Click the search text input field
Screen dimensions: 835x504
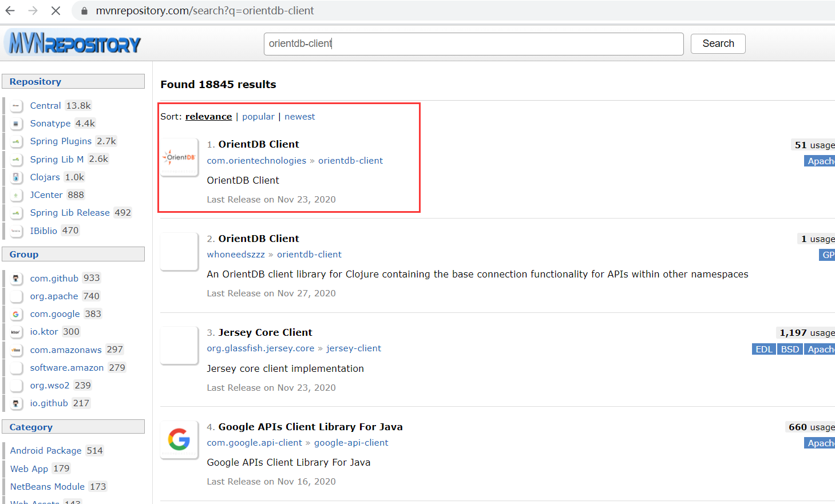pos(473,43)
